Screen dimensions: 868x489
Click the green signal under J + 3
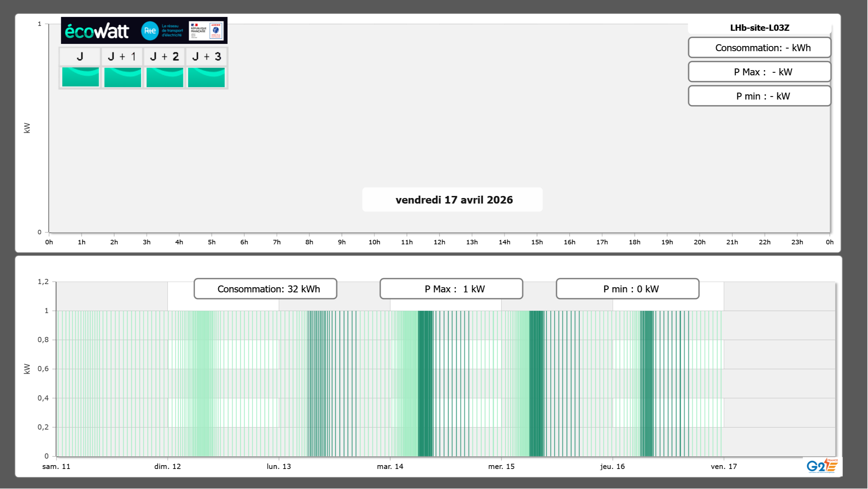coord(206,77)
